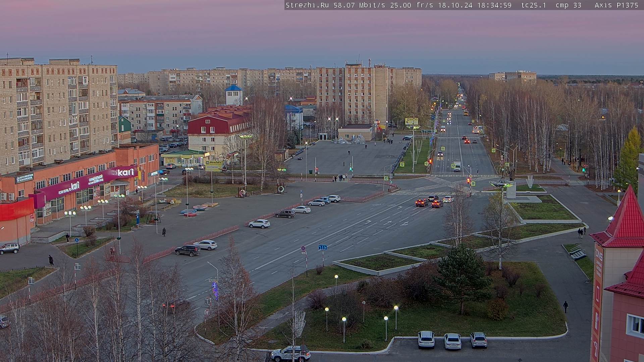Click the Axis P1375 camera model label

[616, 5]
